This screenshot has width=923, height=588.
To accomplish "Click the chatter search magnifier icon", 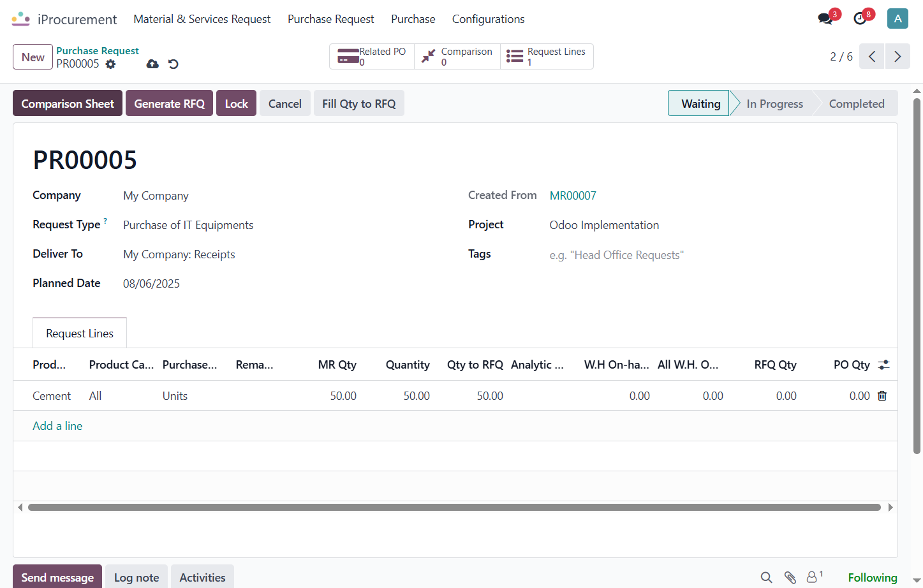I will tap(767, 577).
